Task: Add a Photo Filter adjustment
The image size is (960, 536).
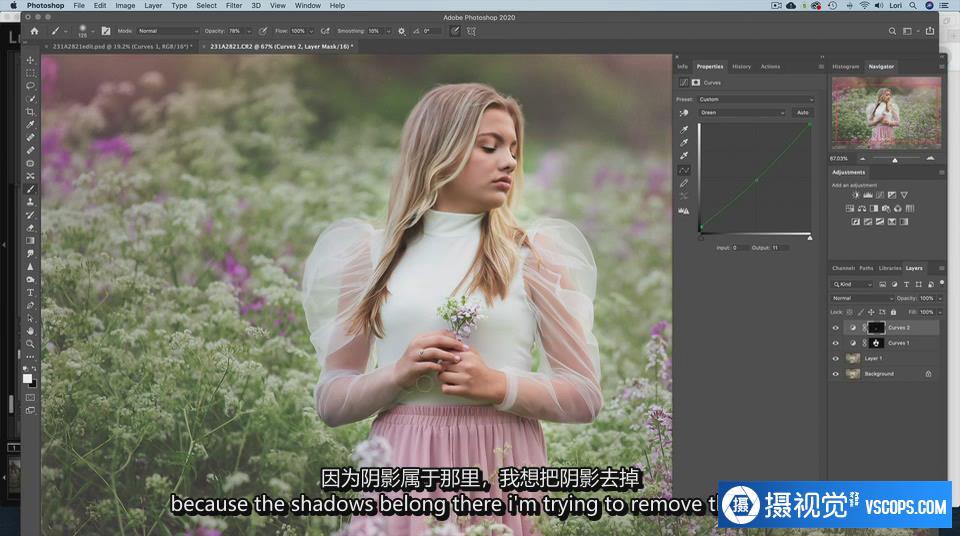Action: 885,208
